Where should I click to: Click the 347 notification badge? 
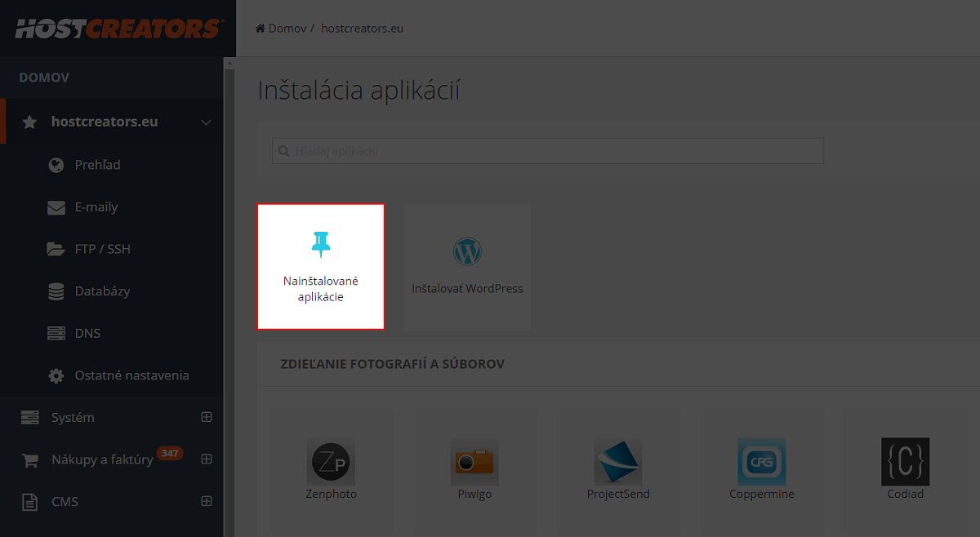click(x=170, y=453)
